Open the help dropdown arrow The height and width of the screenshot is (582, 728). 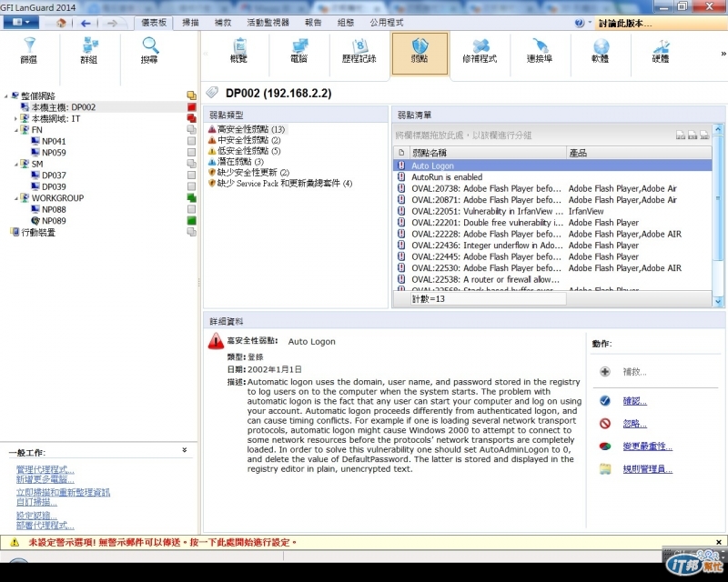click(x=590, y=22)
